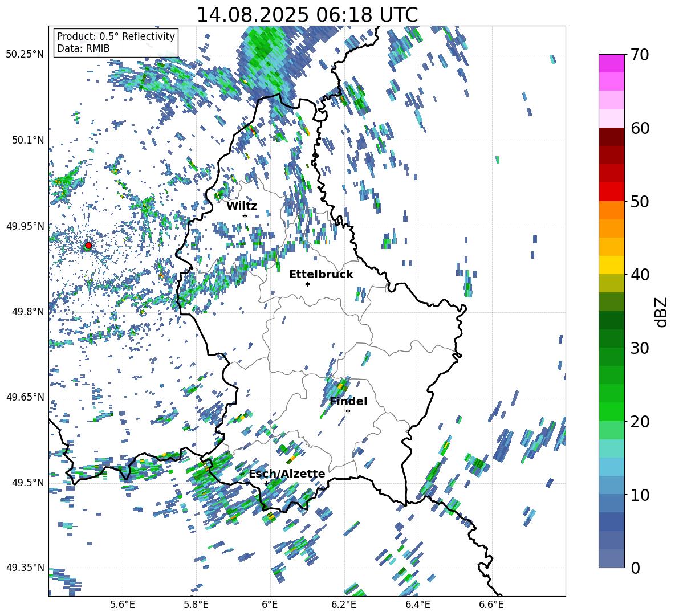Pick the bright green 20 dBZ swatch
The height and width of the screenshot is (616, 675).
[611, 411]
